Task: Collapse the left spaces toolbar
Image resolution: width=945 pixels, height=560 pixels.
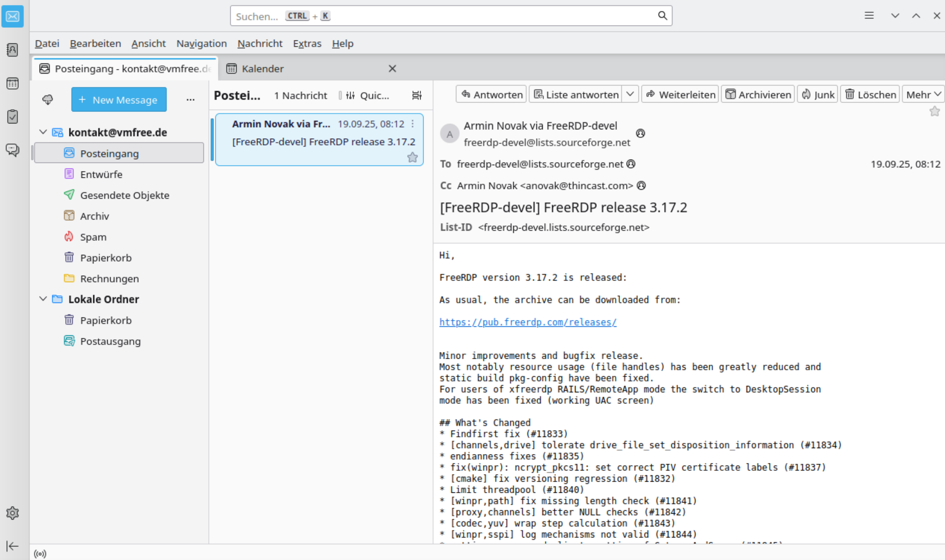Action: pos(12,546)
